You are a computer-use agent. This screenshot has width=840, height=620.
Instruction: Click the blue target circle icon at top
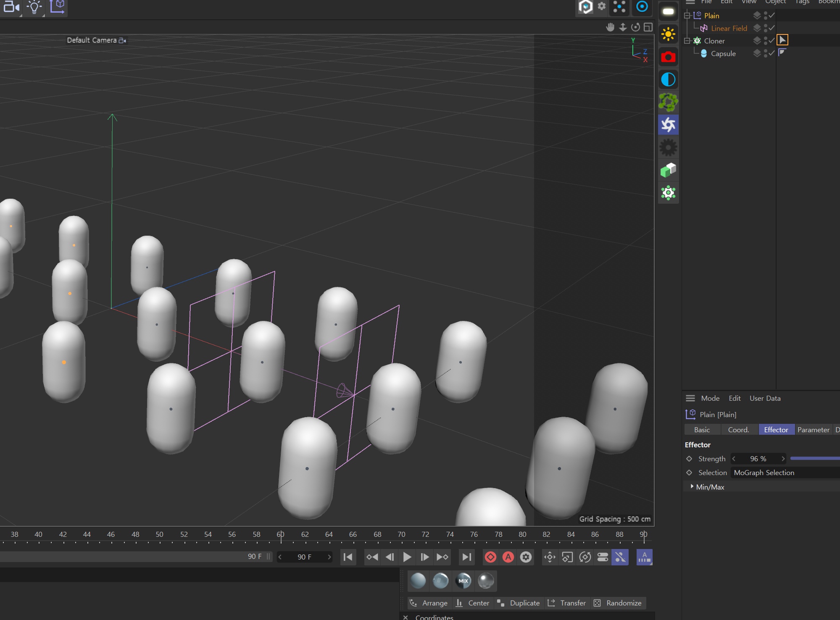642,7
